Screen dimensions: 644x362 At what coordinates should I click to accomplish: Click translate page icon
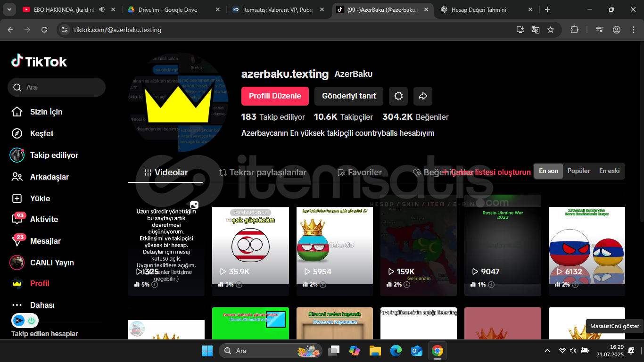pos(536,30)
